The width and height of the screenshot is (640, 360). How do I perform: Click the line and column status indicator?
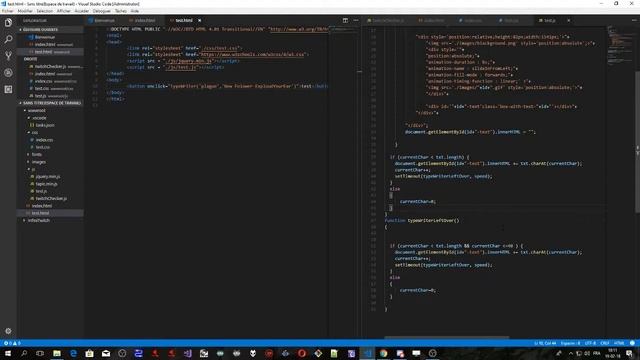point(545,343)
